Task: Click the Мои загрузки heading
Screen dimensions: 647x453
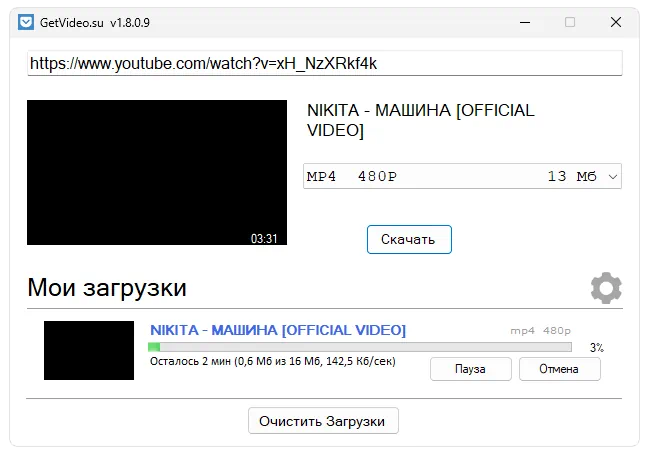Action: click(107, 288)
